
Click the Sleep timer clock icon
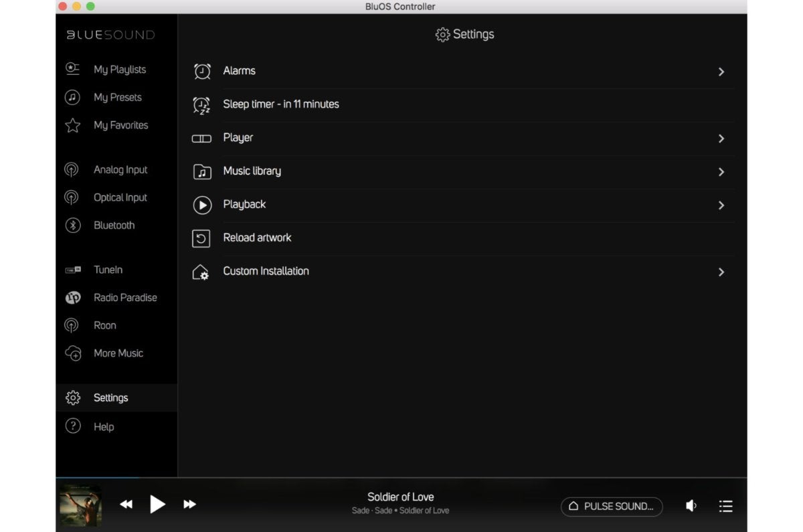pyautogui.click(x=202, y=104)
